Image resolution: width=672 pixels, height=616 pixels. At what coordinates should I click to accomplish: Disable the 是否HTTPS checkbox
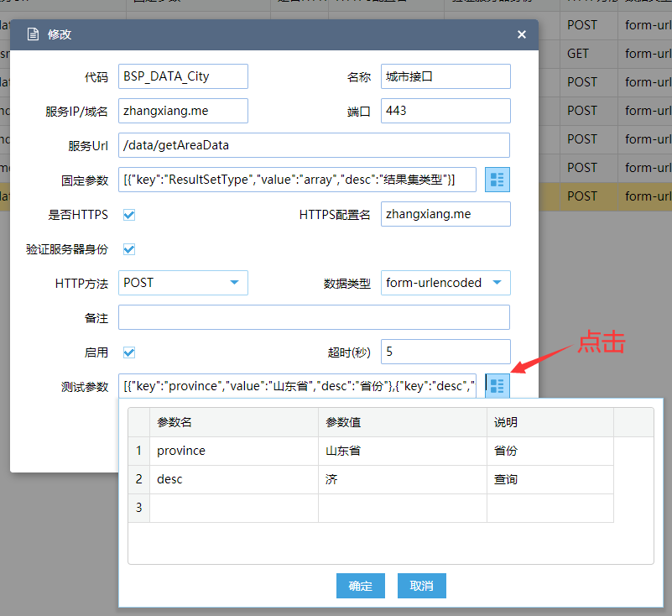[129, 214]
